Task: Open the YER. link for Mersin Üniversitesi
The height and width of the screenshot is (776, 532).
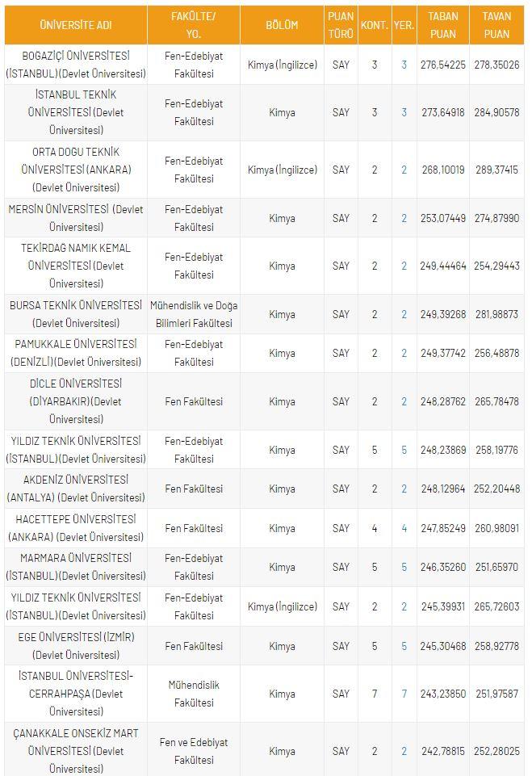Action: click(x=404, y=218)
